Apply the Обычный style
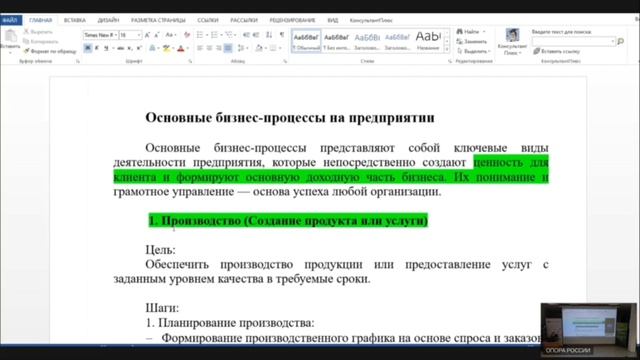This screenshot has height=360, width=640. (306, 41)
